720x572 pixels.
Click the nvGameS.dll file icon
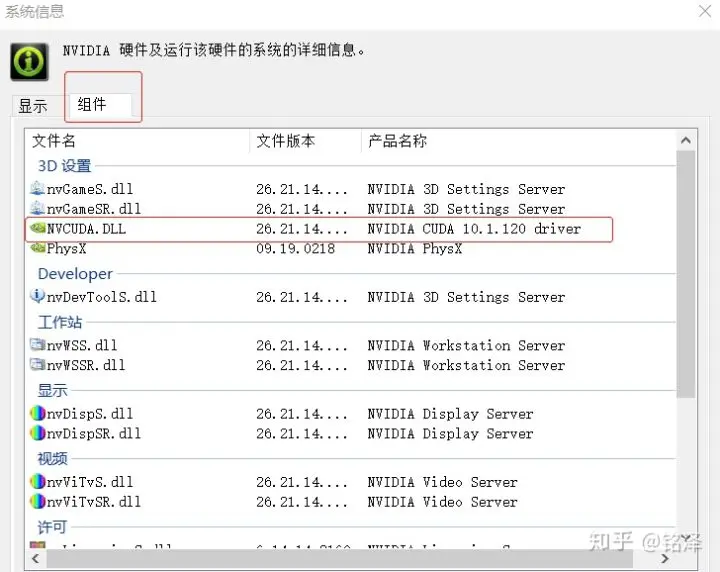point(37,188)
